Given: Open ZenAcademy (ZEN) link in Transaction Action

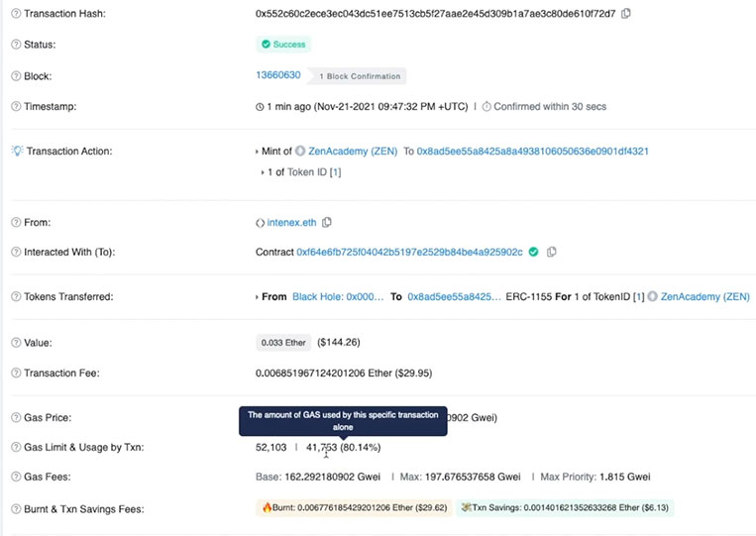Looking at the screenshot, I should coord(353,151).
